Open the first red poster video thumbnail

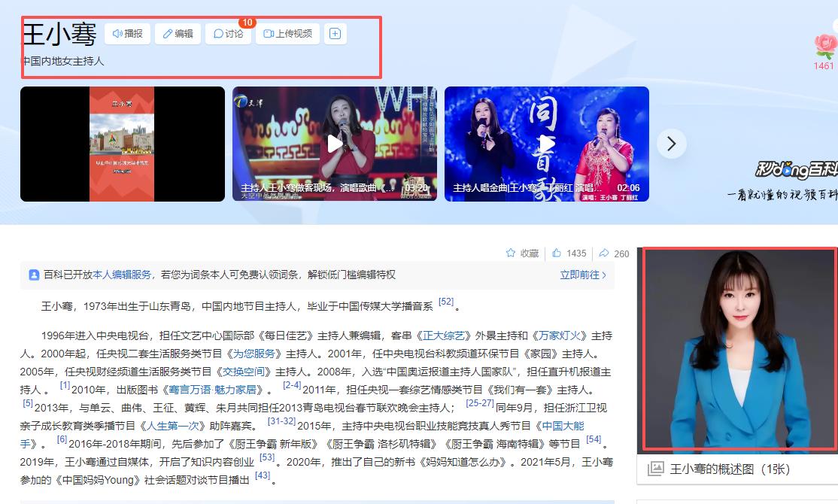pos(122,144)
